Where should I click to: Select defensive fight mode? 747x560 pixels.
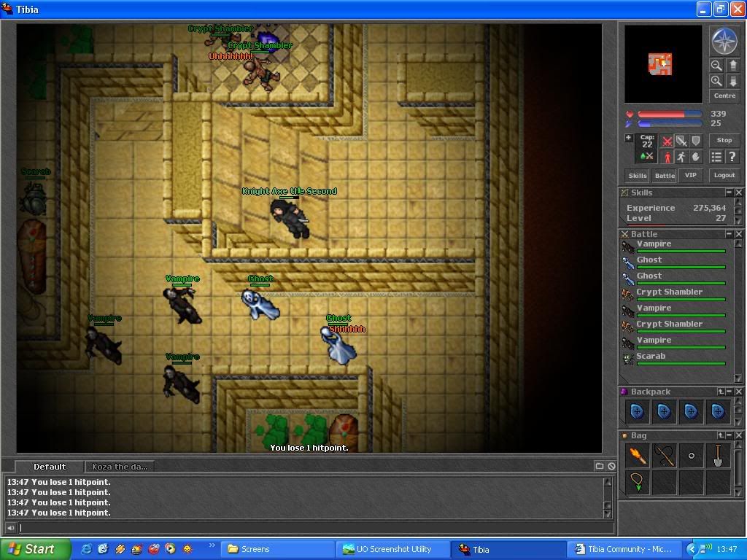(695, 141)
